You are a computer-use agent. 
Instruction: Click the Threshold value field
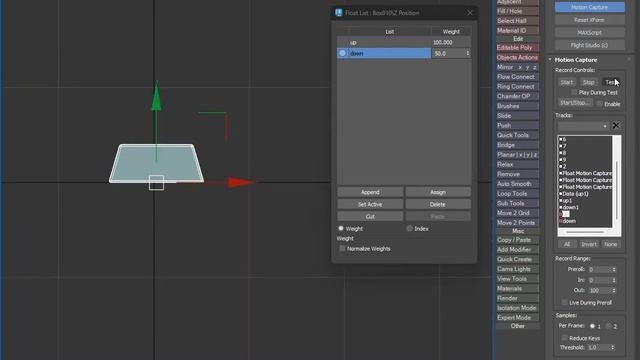[598, 347]
